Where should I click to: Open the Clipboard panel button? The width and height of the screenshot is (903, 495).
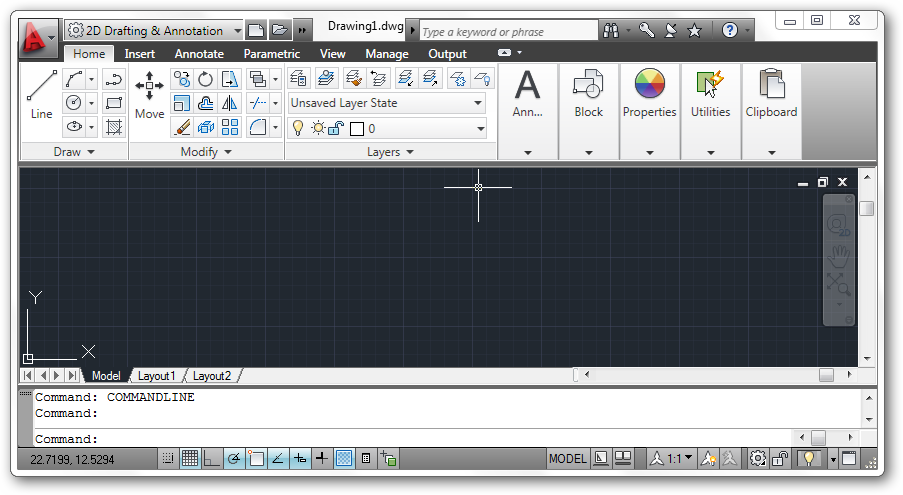click(772, 111)
